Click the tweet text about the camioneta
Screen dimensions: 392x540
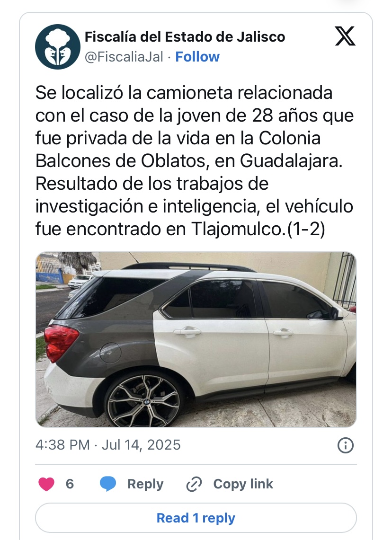click(x=195, y=161)
